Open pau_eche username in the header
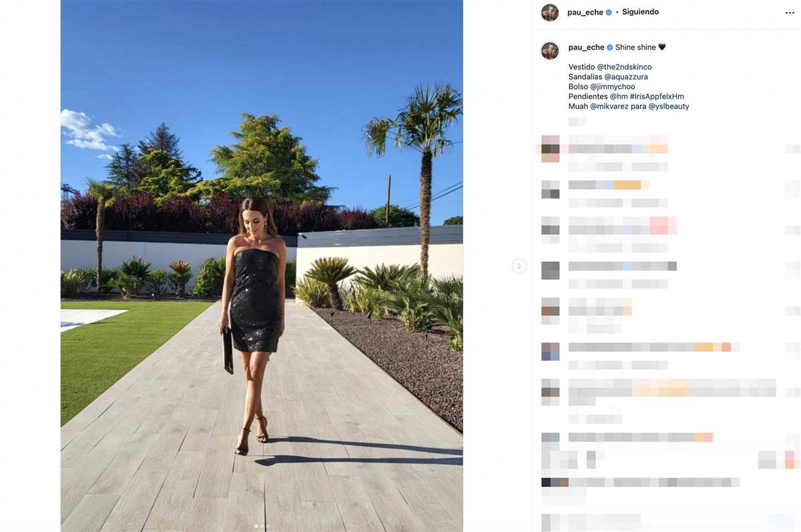 tap(585, 13)
